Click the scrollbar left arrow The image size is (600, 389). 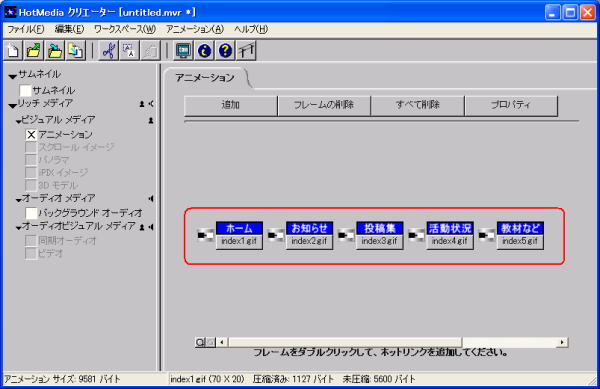click(222, 342)
